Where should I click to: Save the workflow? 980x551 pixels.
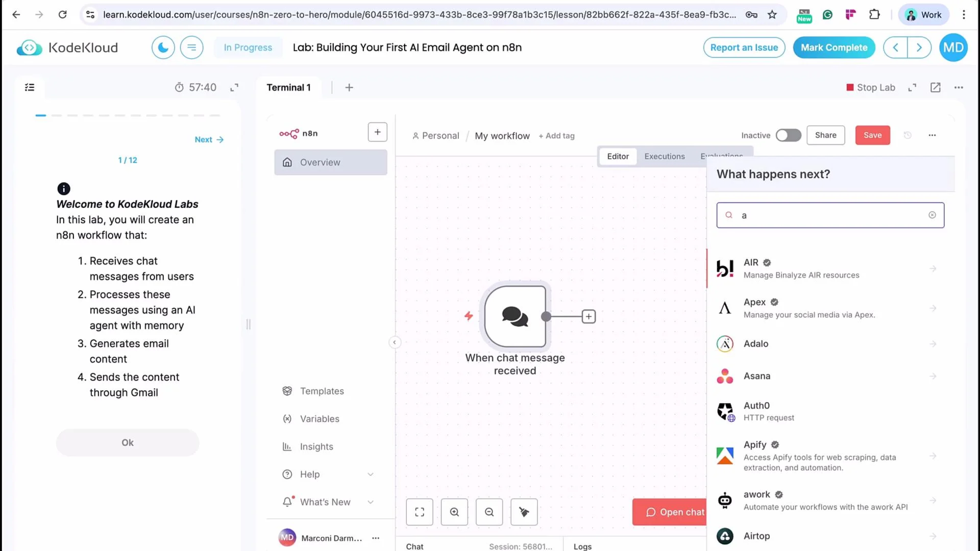click(873, 135)
